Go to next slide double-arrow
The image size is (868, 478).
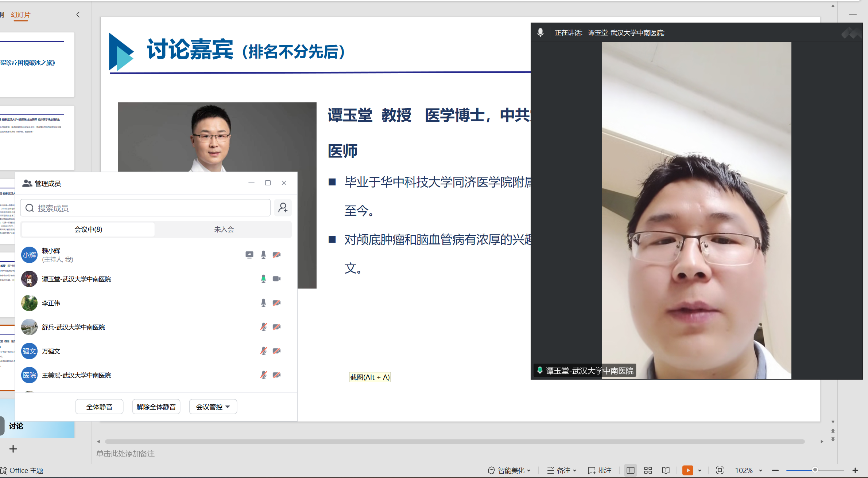[x=833, y=439]
